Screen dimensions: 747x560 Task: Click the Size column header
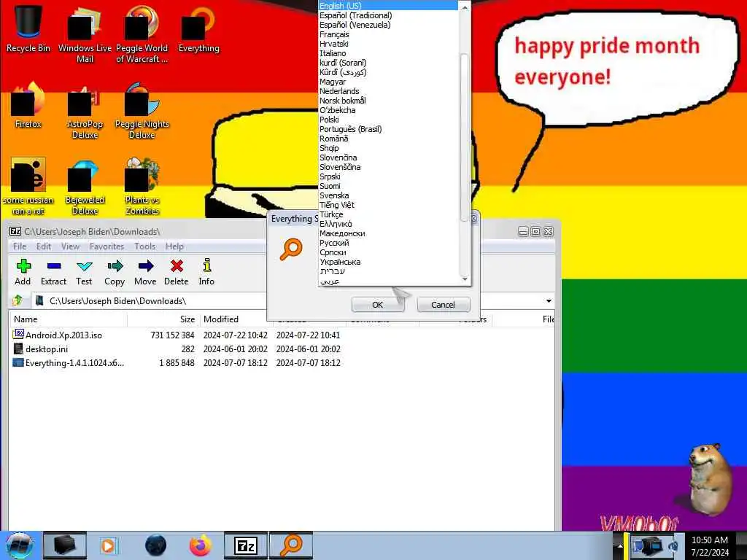click(163, 319)
